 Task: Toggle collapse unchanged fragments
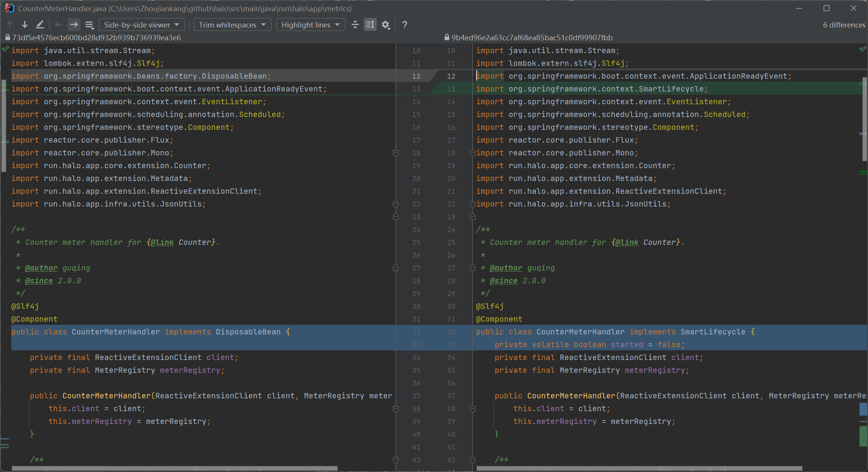tap(355, 25)
